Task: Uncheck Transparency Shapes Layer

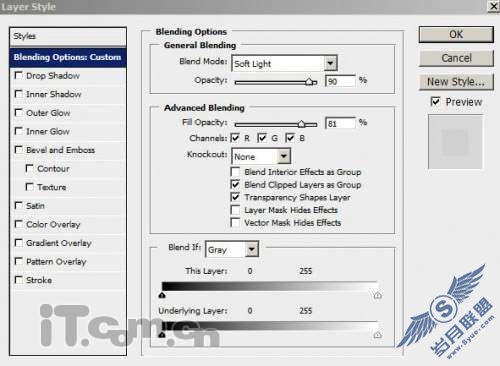Action: [x=235, y=197]
